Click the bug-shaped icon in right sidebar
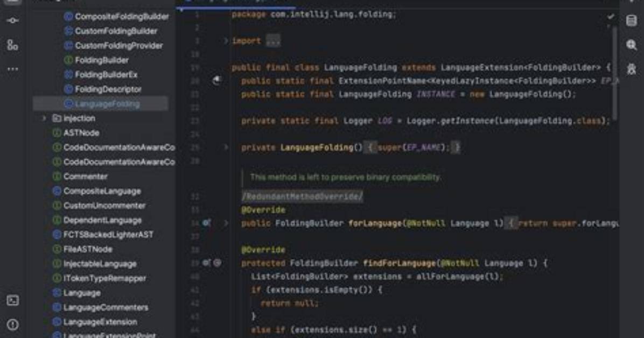This screenshot has width=644, height=338. click(x=631, y=69)
